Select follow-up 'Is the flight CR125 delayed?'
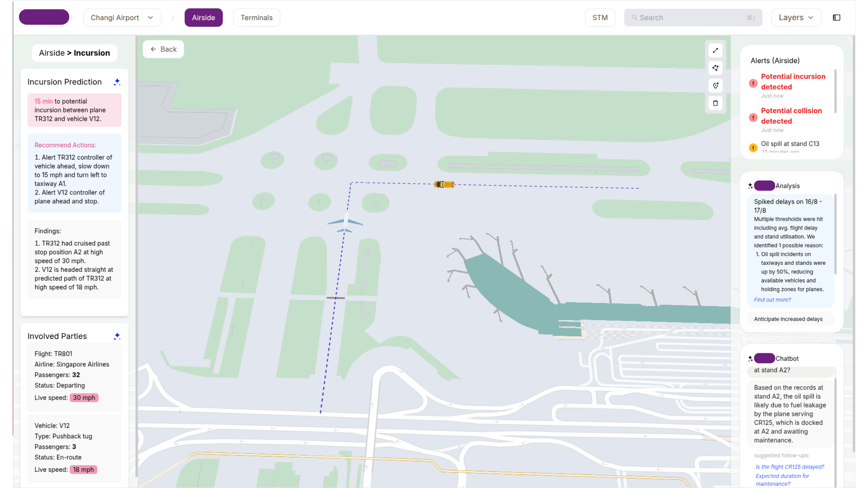Screen dimensions: 868x488 pos(790,467)
